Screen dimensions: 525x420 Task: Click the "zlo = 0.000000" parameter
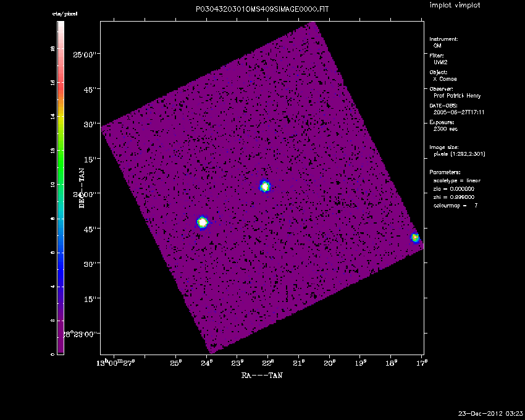(454, 189)
